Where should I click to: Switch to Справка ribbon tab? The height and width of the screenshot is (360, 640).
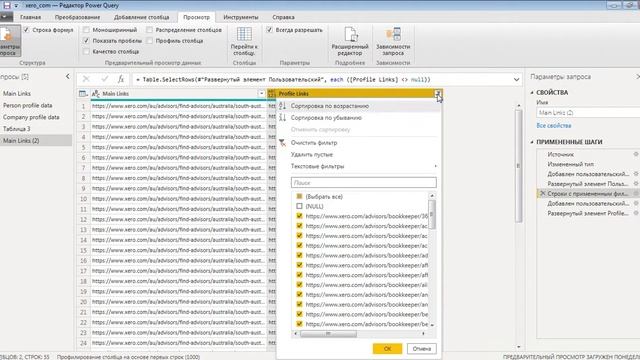click(x=283, y=17)
